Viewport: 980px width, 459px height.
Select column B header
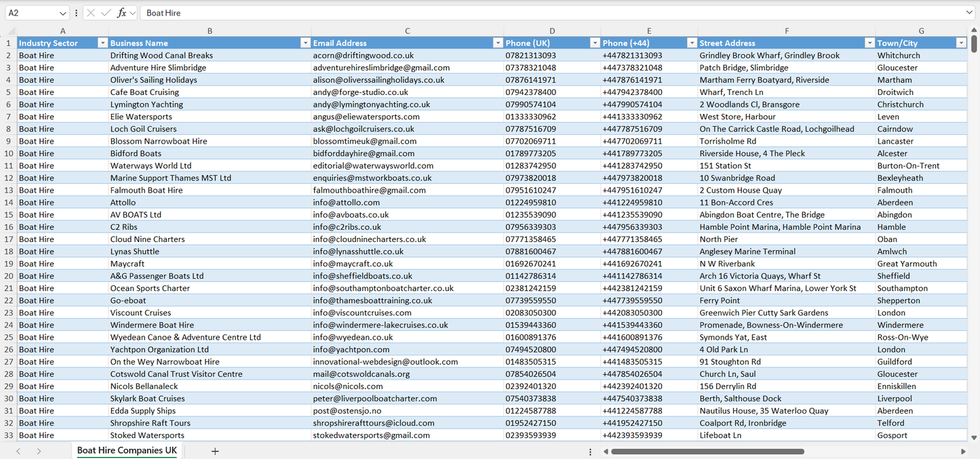tap(210, 31)
